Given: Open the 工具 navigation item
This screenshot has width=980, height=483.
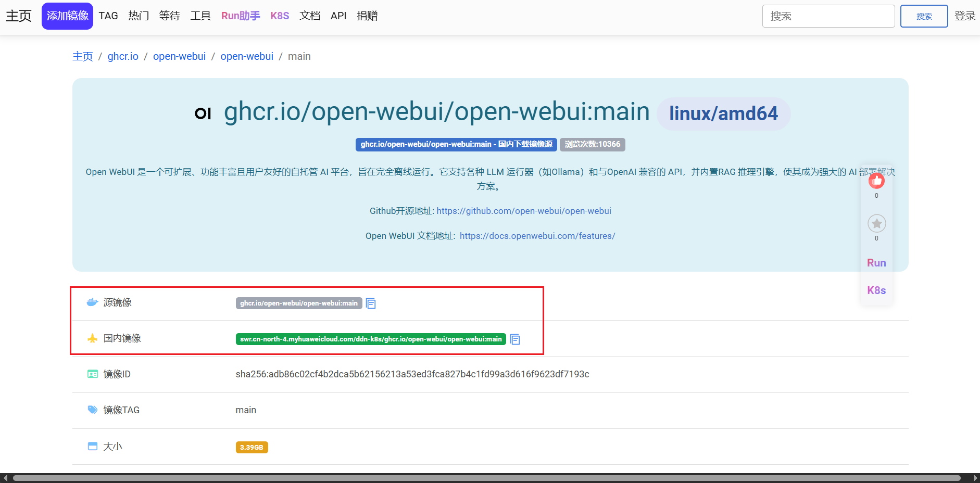Looking at the screenshot, I should (200, 16).
